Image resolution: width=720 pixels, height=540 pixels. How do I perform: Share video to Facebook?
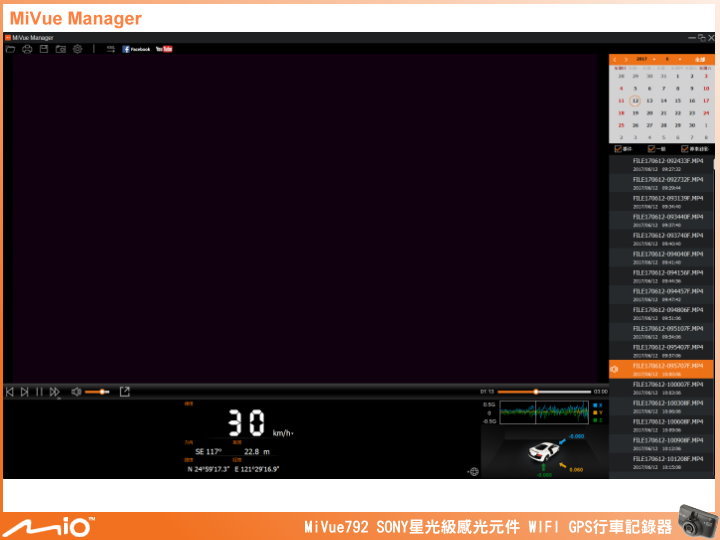(x=136, y=49)
